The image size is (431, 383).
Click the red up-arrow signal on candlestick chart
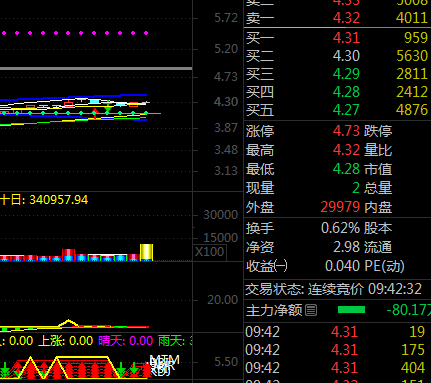(x=95, y=113)
